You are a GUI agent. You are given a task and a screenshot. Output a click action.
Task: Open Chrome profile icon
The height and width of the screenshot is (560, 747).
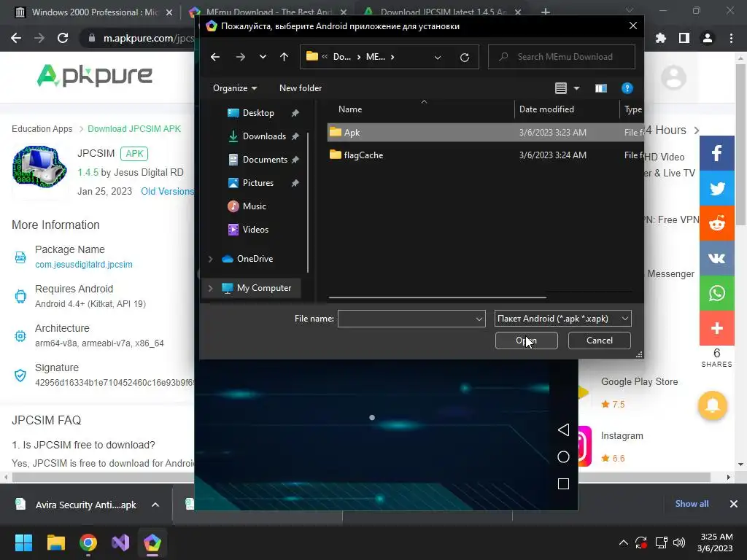coord(708,38)
